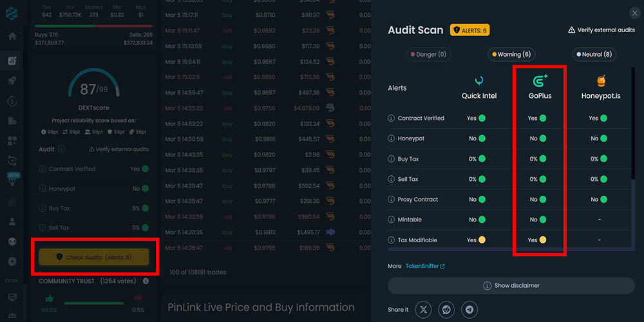Click the plus circle icon in sidebar
Screen dimensions: 644x322
pyautogui.click(x=12, y=261)
